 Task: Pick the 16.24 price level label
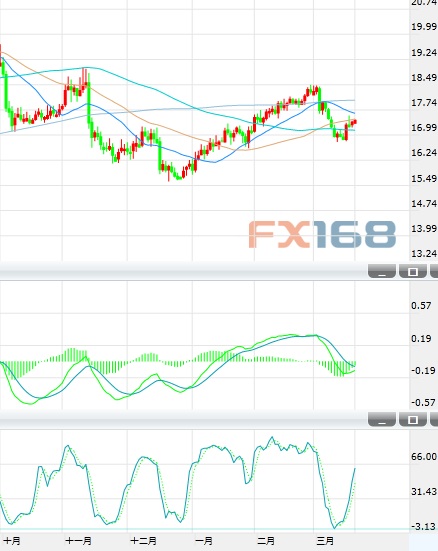[x=424, y=153]
